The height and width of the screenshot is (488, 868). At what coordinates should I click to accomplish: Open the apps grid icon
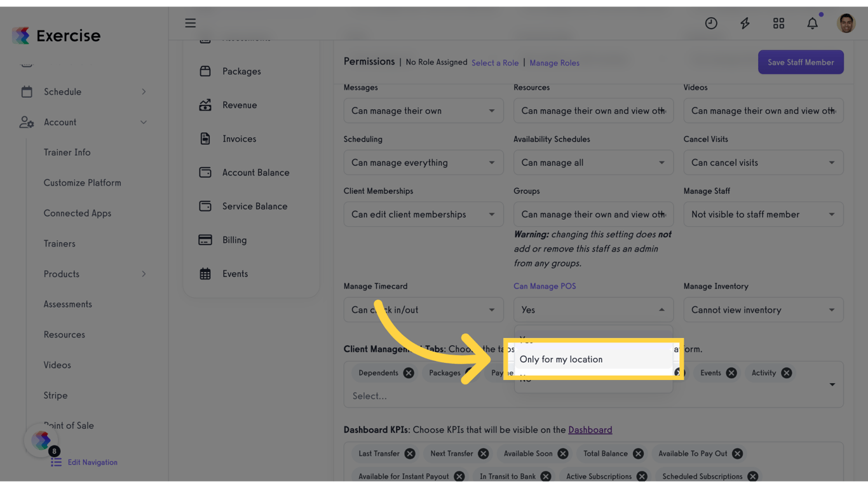[778, 24]
